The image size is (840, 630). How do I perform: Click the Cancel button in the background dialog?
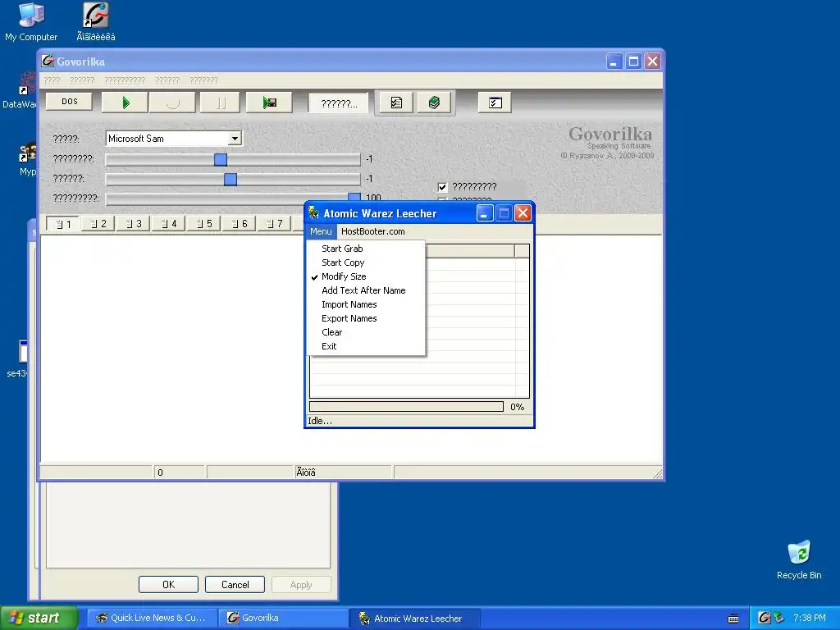pos(235,584)
